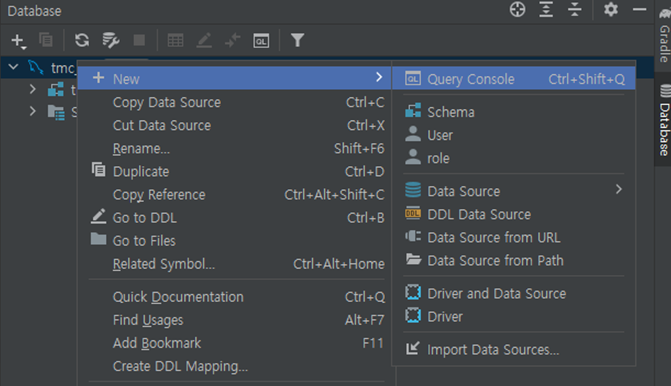Click the Collapse All icon

(575, 9)
